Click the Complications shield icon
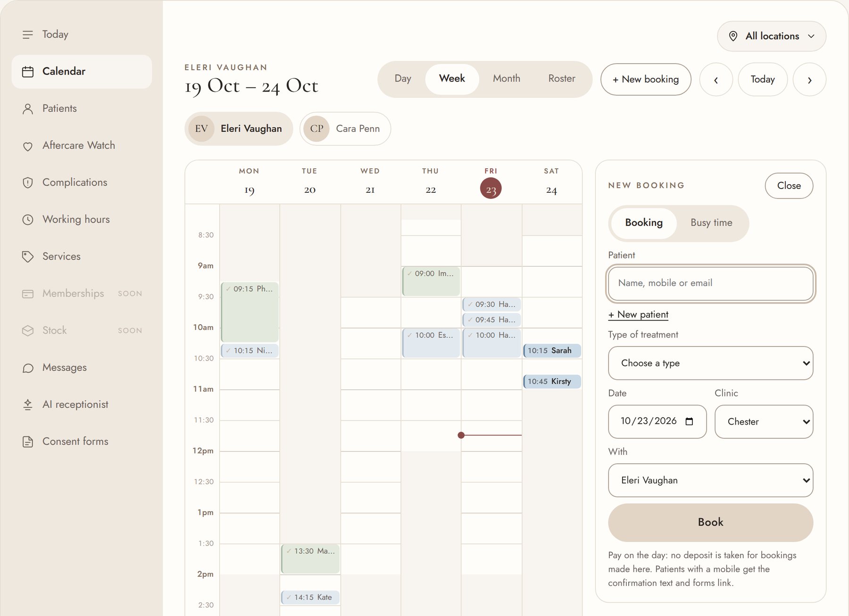 pos(28,183)
